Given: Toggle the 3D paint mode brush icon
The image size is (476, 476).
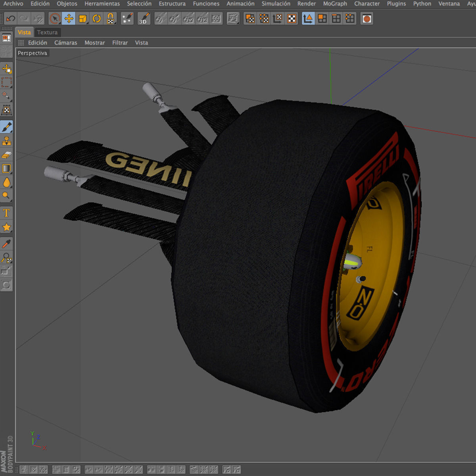Looking at the screenshot, I should coord(144,18).
